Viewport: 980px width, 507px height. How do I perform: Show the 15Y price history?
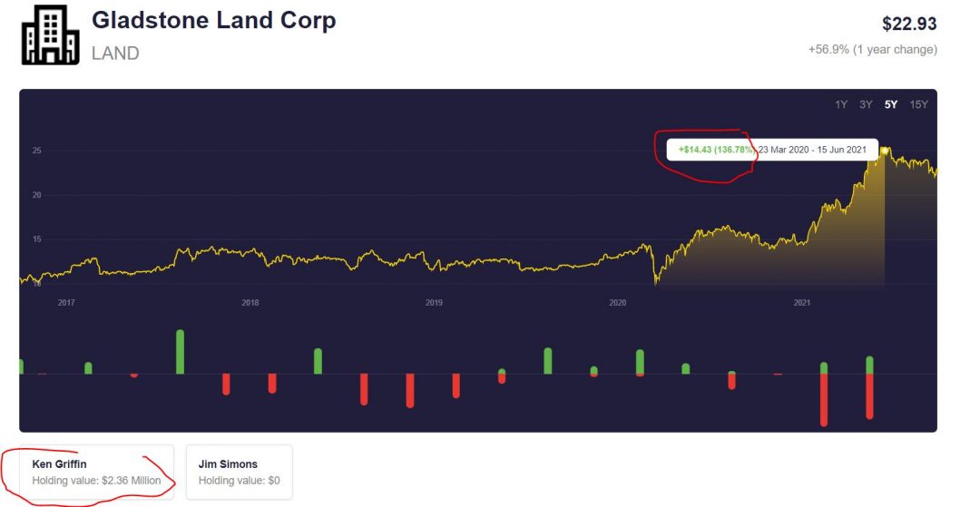coord(918,104)
